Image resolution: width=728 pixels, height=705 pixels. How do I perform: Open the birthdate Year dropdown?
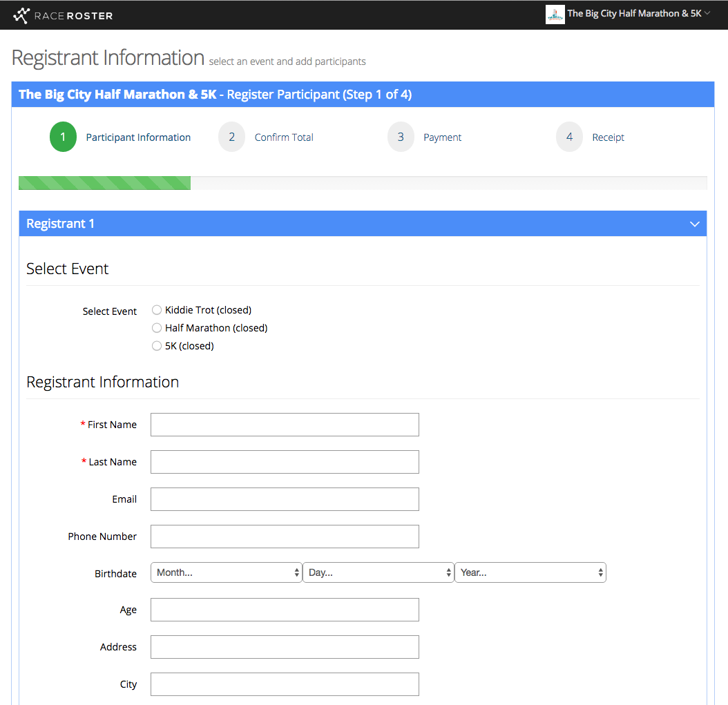tap(530, 572)
